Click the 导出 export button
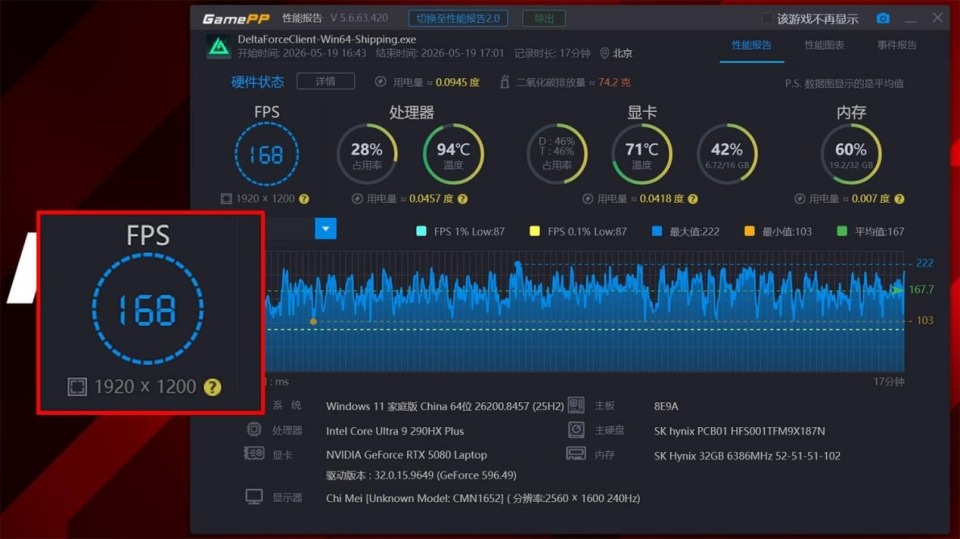This screenshot has width=960, height=539. pos(544,18)
